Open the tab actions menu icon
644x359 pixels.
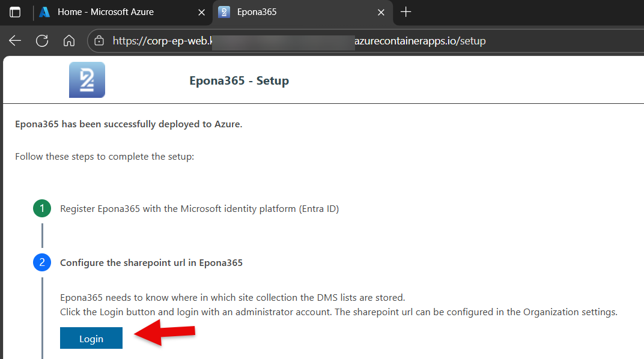15,12
